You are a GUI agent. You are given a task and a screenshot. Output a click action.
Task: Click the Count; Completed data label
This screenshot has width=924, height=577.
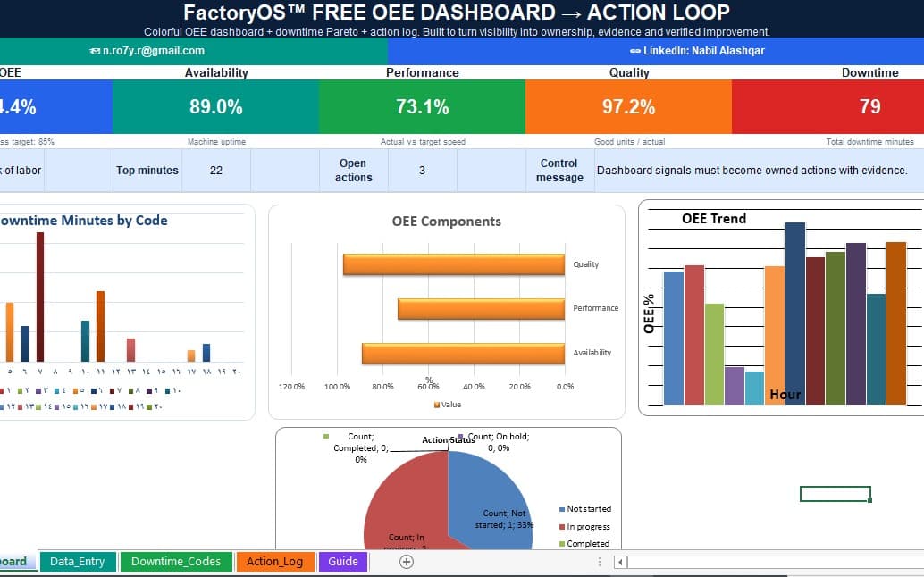coord(361,448)
